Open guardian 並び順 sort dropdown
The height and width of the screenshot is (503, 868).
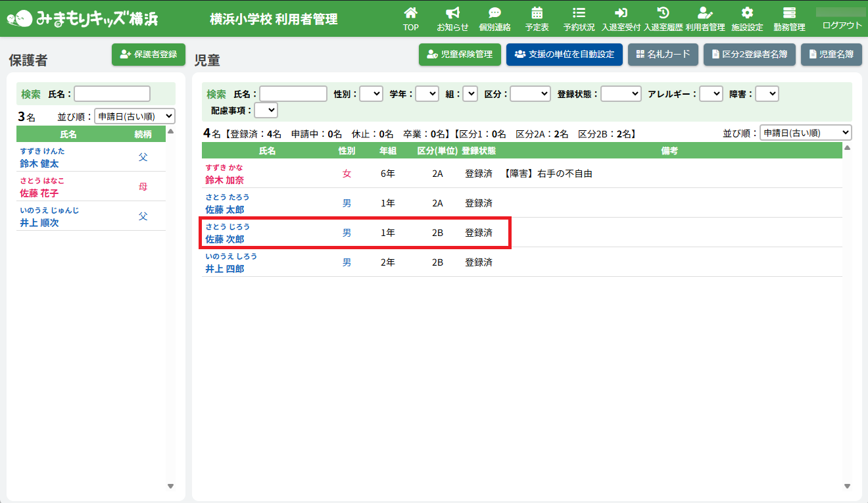(x=135, y=116)
